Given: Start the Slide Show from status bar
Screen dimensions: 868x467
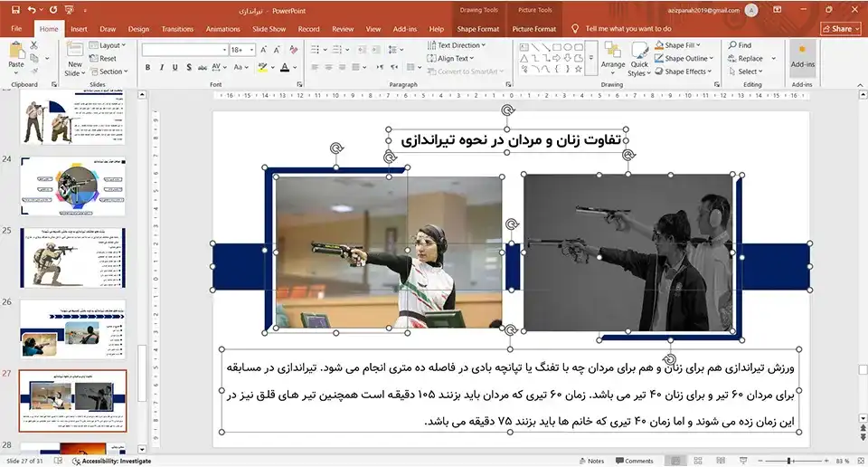Looking at the screenshot, I should pos(743,461).
